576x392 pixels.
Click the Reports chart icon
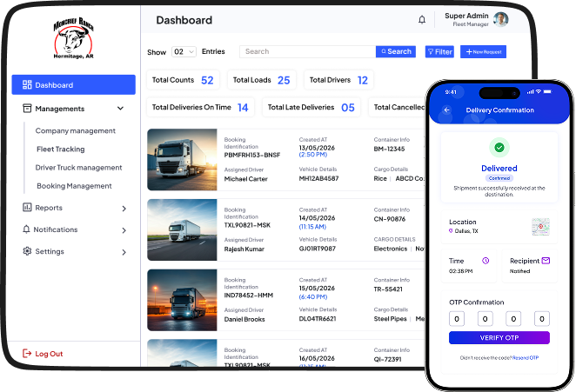[x=27, y=208]
